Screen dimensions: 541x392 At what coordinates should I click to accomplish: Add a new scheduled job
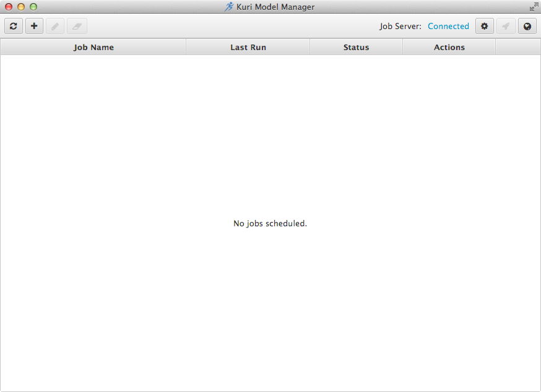[34, 26]
